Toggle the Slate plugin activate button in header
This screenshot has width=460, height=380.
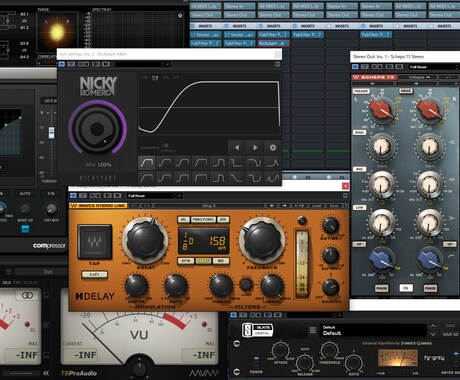234,315
